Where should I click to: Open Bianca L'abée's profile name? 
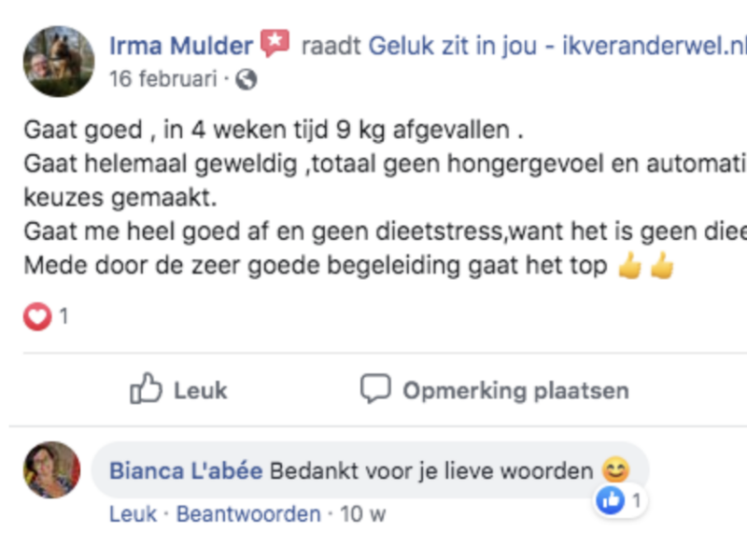(x=186, y=471)
